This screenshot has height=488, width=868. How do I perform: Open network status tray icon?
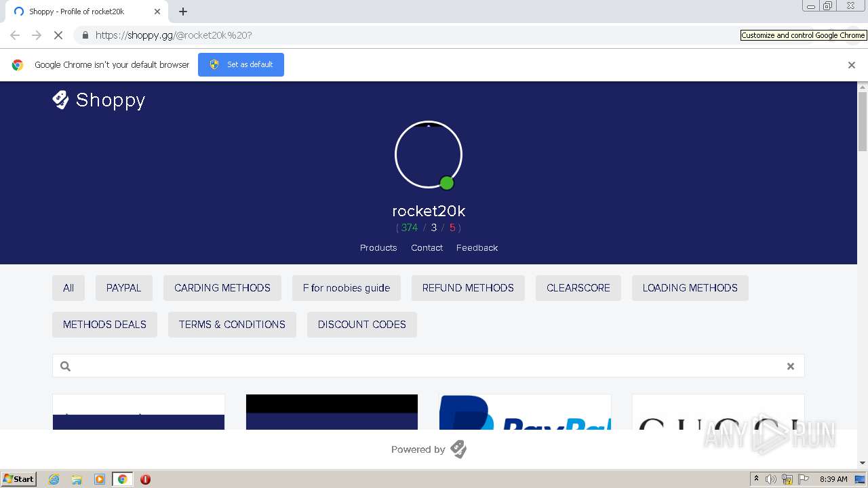[787, 479]
